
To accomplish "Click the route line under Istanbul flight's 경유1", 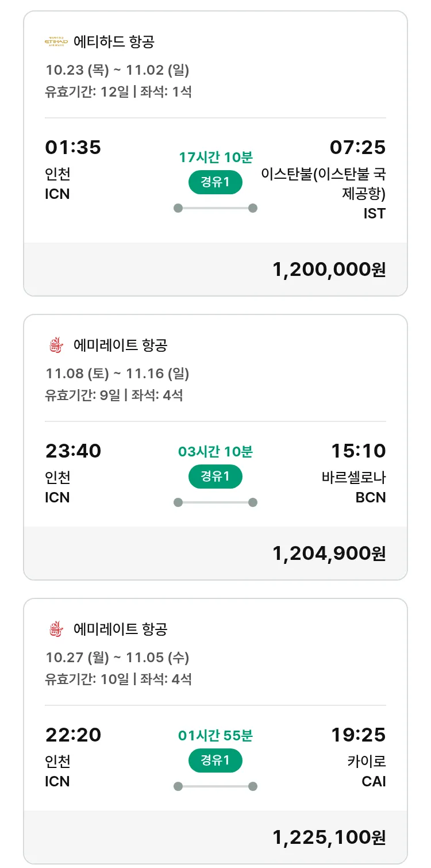I will [215, 208].
